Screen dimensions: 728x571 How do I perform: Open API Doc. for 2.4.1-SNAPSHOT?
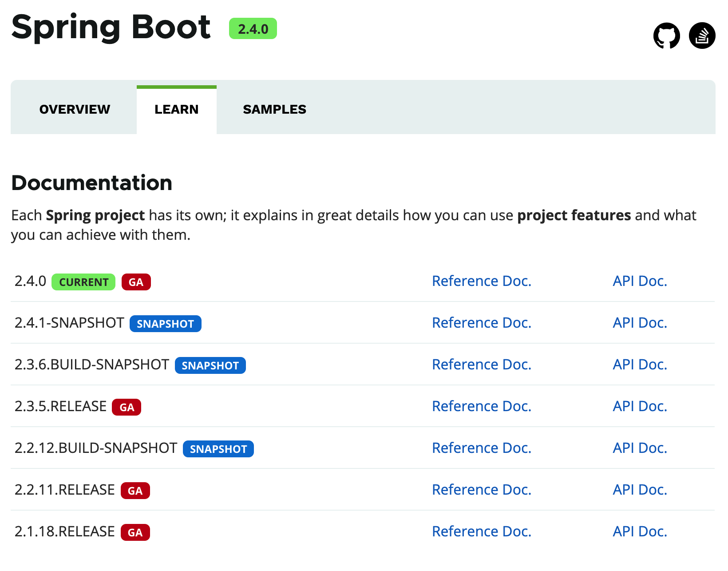640,323
